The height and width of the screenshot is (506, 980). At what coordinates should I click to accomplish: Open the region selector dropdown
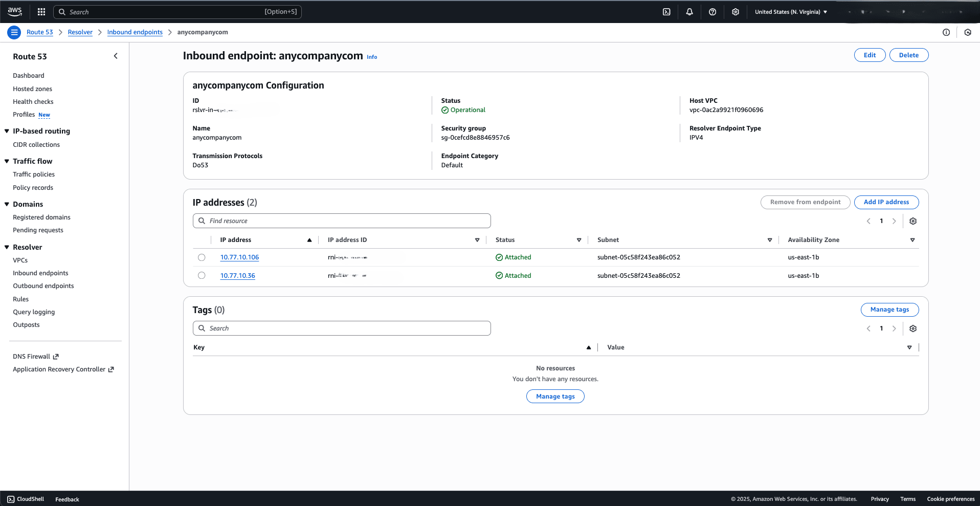coord(790,11)
